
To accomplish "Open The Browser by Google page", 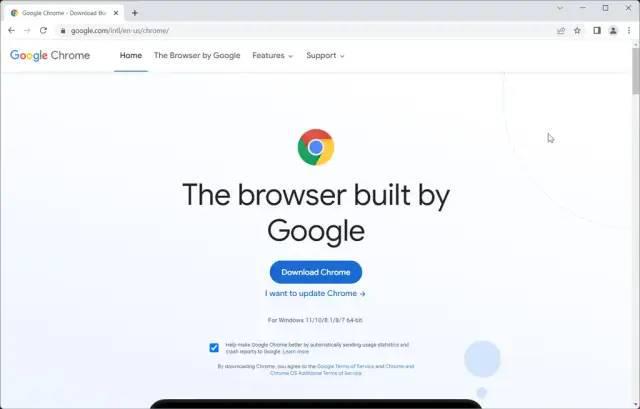I will click(197, 56).
